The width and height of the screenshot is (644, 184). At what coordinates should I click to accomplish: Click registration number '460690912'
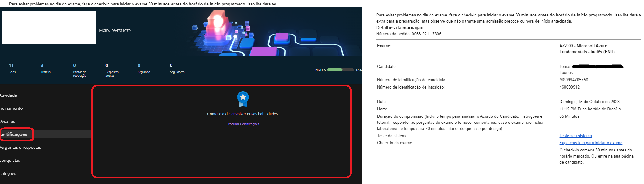(x=569, y=87)
